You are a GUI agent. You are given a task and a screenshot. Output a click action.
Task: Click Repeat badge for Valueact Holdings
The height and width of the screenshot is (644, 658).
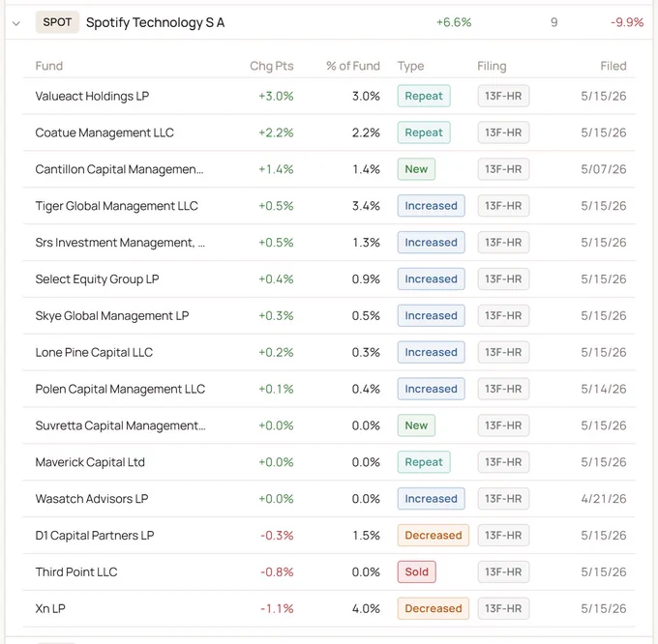click(x=424, y=96)
